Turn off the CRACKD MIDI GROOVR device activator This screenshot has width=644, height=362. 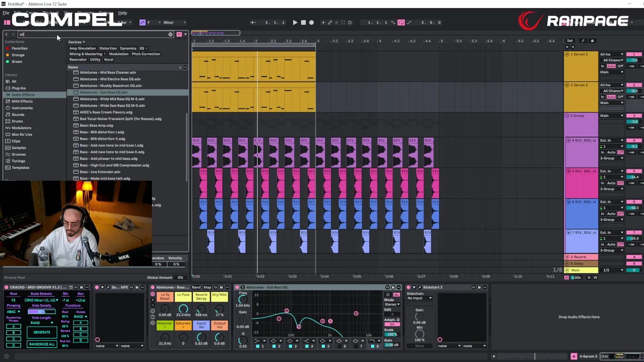tap(7, 288)
